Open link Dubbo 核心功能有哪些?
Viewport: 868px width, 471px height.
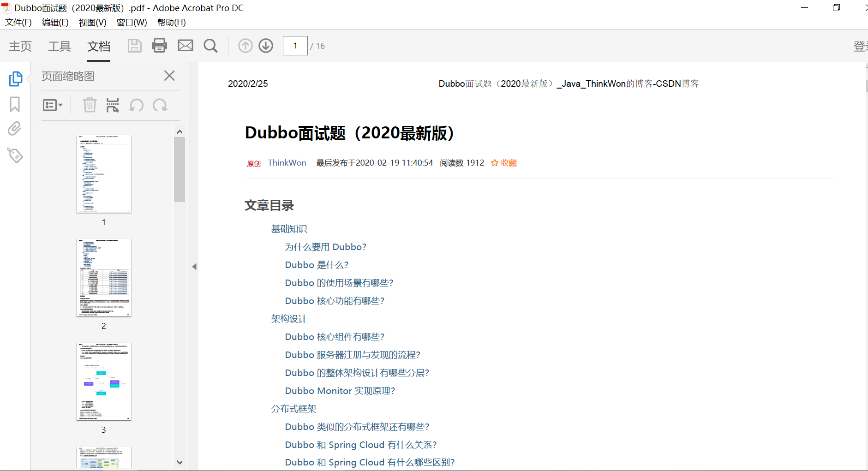pos(335,301)
